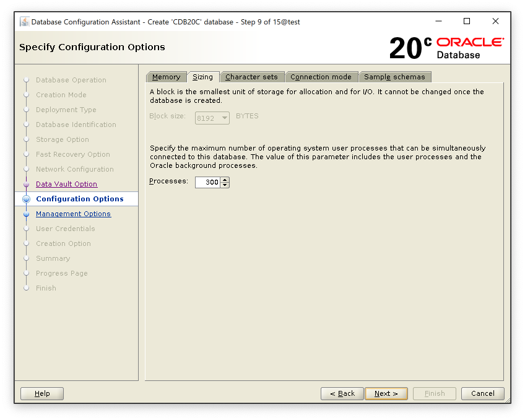
Task: Focus the Processes number input field
Action: [x=207, y=182]
